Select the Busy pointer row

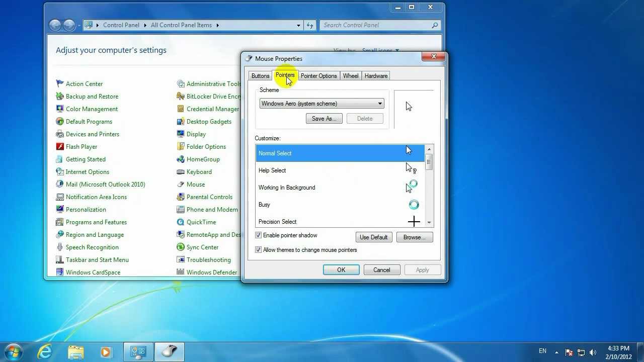340,205
